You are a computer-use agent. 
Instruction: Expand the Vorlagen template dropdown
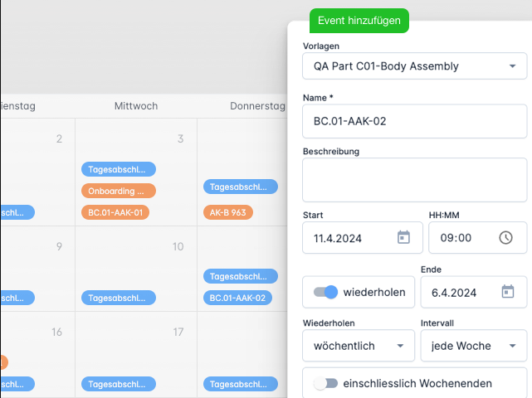[415, 66]
